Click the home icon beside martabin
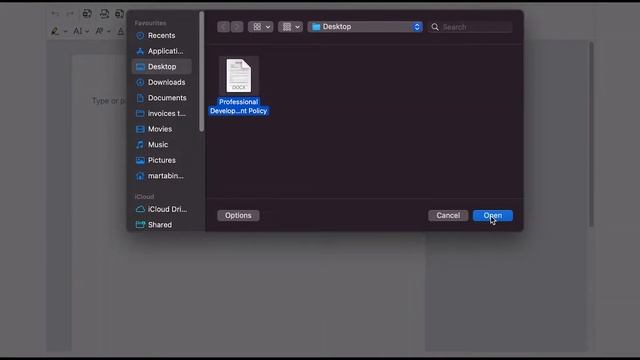This screenshot has width=640, height=360. pos(140,176)
